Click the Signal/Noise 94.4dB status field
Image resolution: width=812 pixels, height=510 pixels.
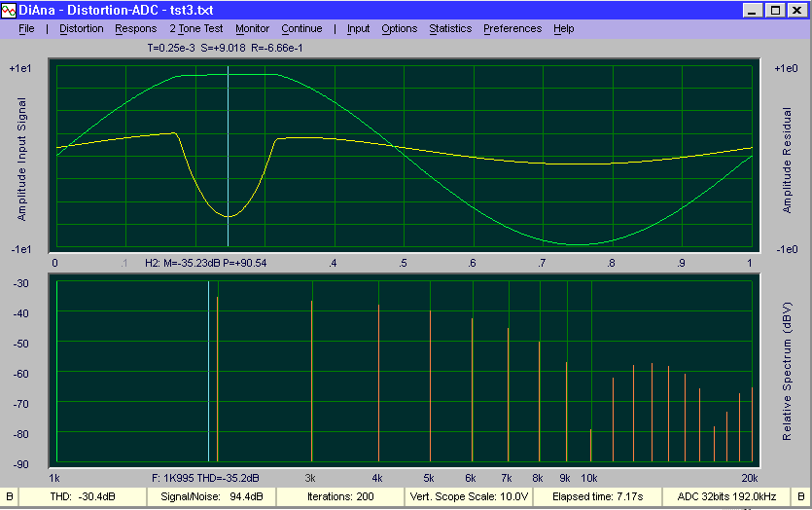point(212,496)
